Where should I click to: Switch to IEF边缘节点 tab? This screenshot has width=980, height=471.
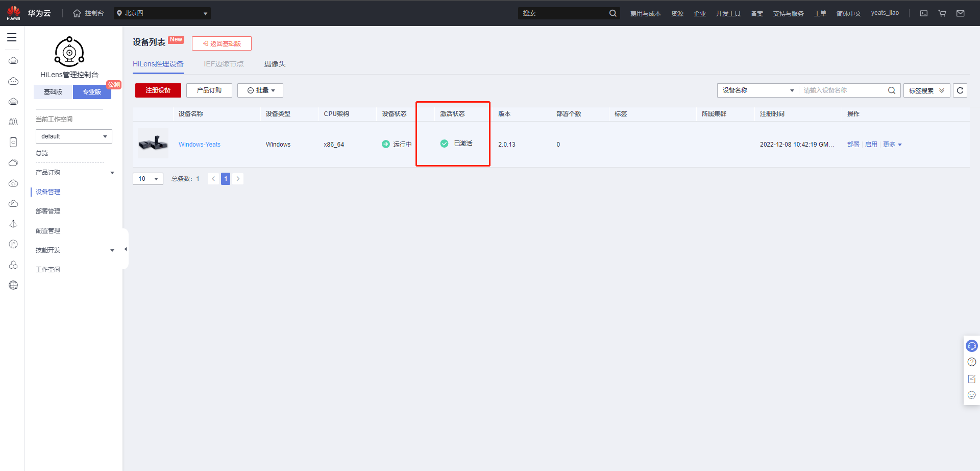tap(224, 64)
